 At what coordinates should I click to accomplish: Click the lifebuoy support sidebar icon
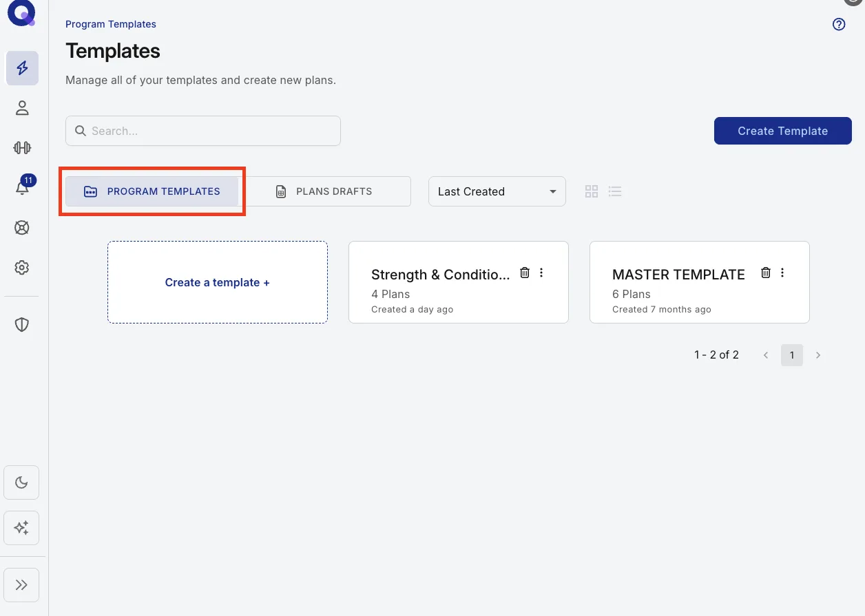tap(22, 228)
